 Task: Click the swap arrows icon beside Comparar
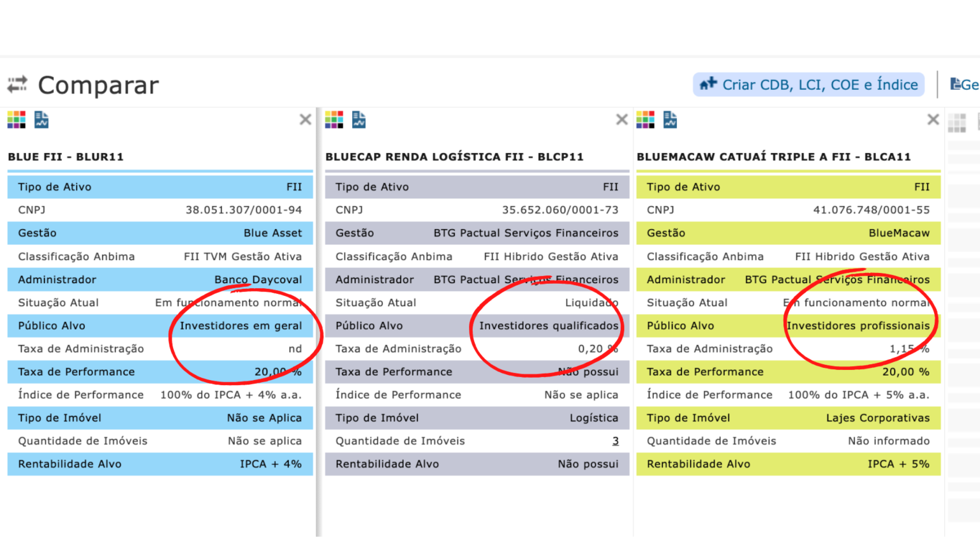click(x=17, y=84)
